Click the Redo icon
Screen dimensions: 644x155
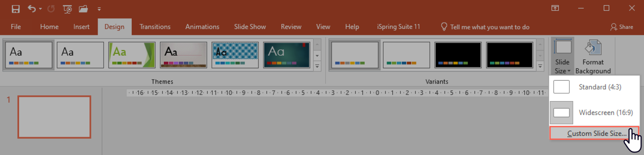[x=51, y=9]
